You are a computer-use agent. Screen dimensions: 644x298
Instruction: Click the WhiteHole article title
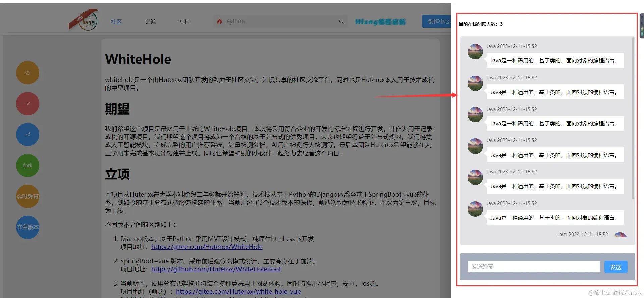[138, 59]
